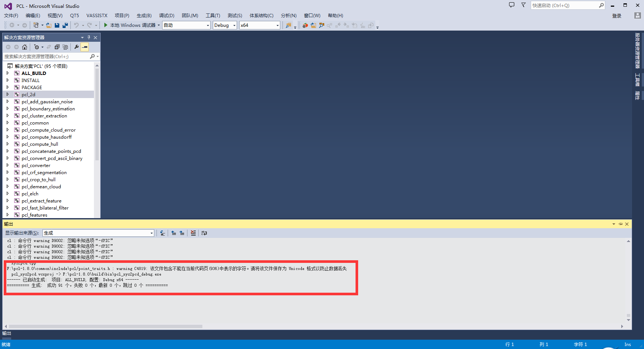Open the 服务器资源管理器 side tab
Image resolution: width=644 pixels, height=349 pixels.
pos(637,51)
